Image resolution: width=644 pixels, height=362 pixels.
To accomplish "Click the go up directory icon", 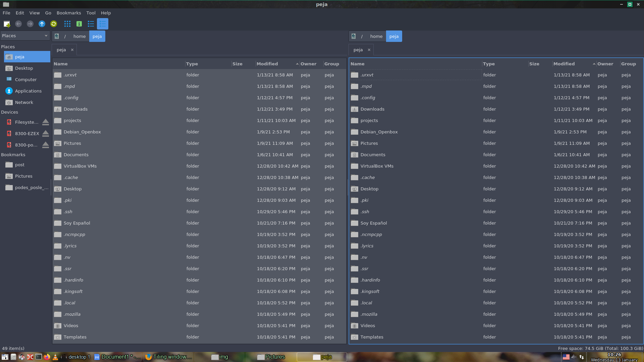I will [x=42, y=23].
